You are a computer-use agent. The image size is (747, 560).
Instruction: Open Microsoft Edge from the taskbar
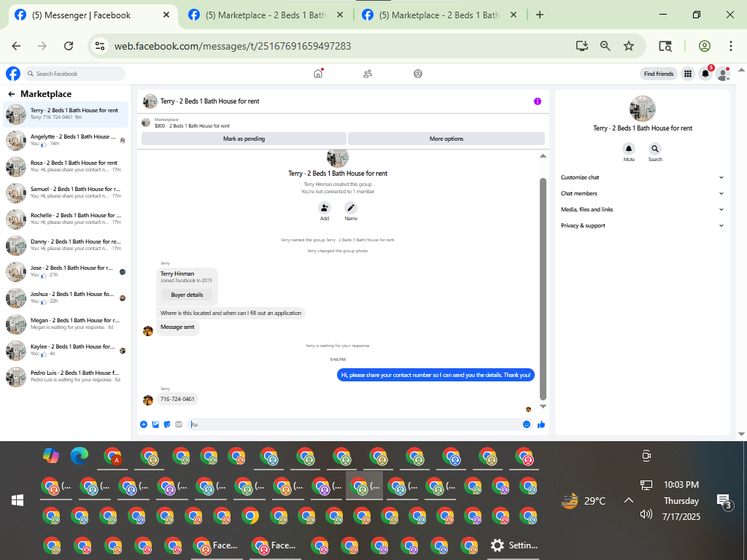pyautogui.click(x=80, y=456)
